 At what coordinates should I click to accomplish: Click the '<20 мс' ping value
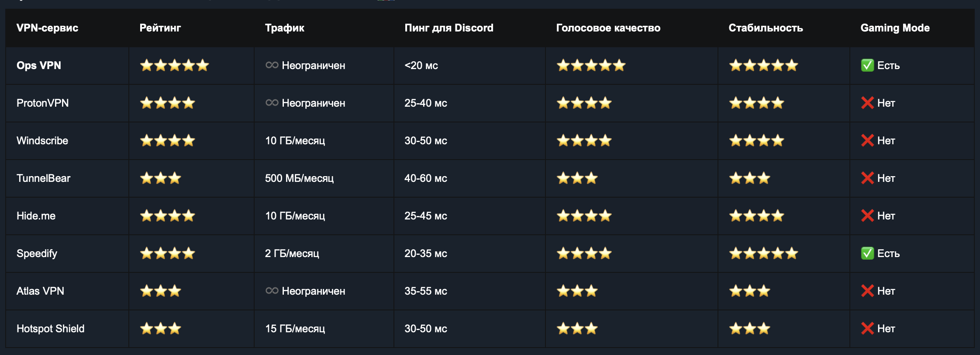[x=421, y=66]
